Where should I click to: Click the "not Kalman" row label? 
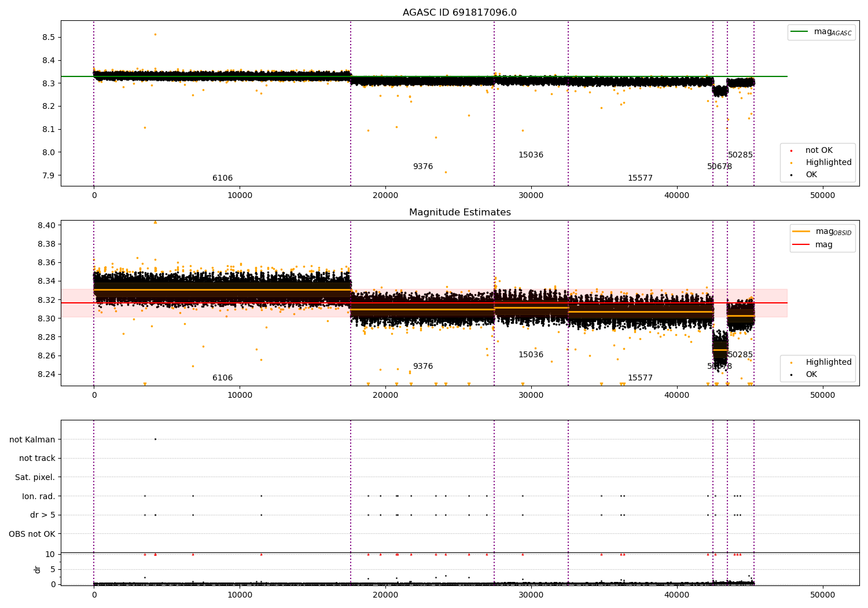[32, 439]
